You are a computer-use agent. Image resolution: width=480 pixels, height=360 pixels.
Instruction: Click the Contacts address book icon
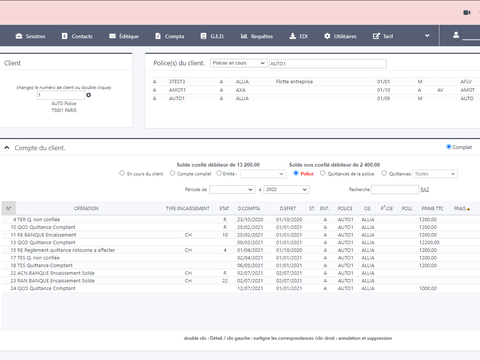click(x=64, y=36)
